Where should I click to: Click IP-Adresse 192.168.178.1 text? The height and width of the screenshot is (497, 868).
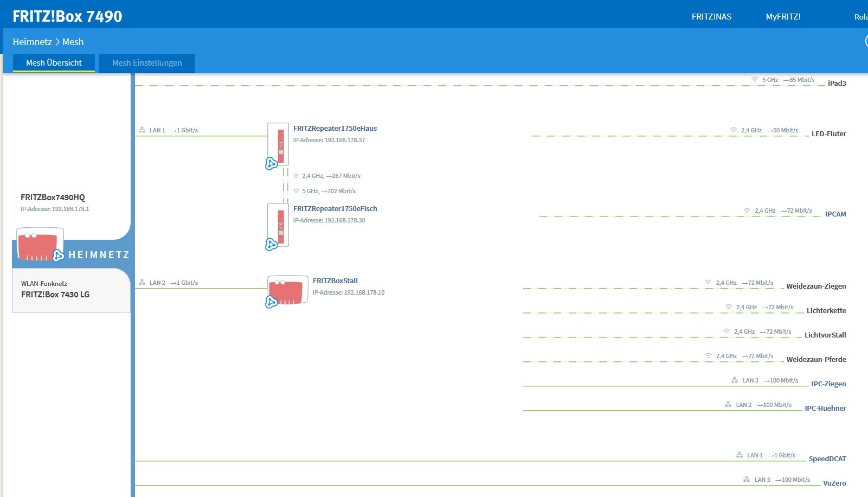(x=55, y=209)
